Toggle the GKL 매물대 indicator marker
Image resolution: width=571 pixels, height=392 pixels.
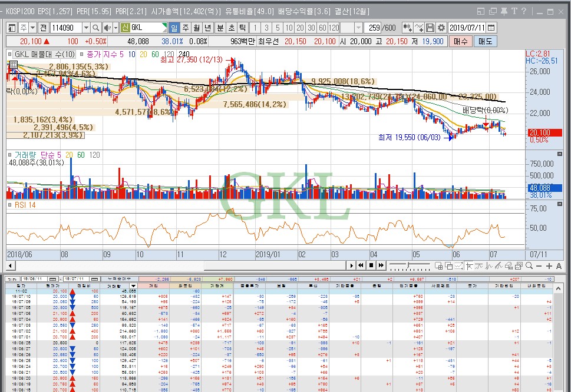pos(10,55)
